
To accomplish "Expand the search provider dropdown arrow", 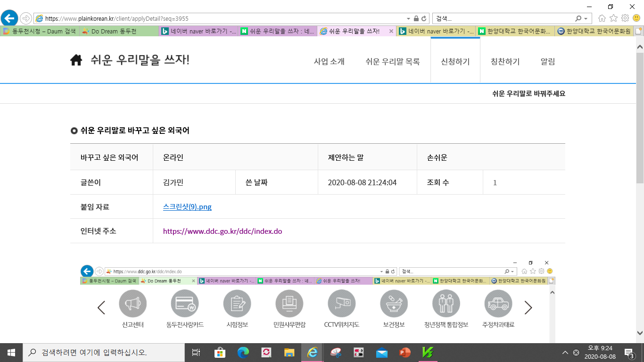I will pyautogui.click(x=586, y=19).
